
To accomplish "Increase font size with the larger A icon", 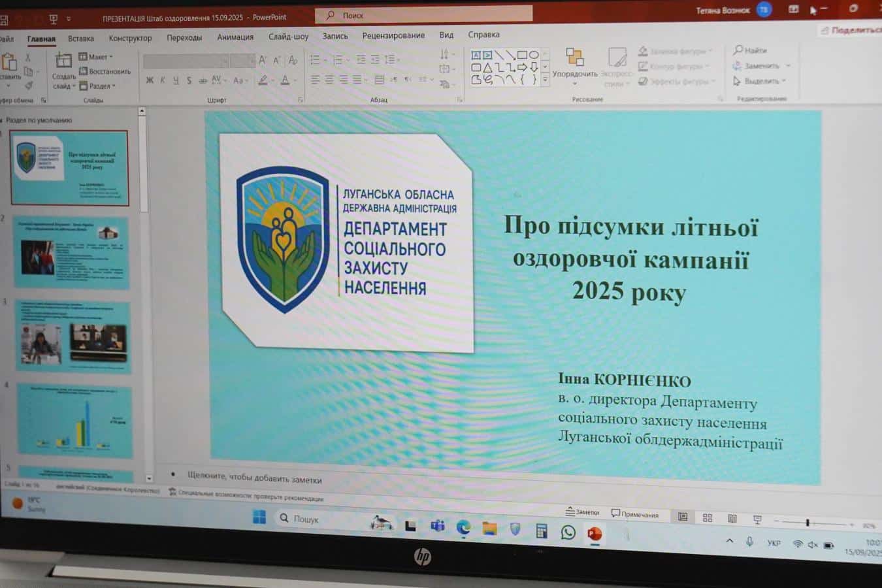I will tap(263, 60).
